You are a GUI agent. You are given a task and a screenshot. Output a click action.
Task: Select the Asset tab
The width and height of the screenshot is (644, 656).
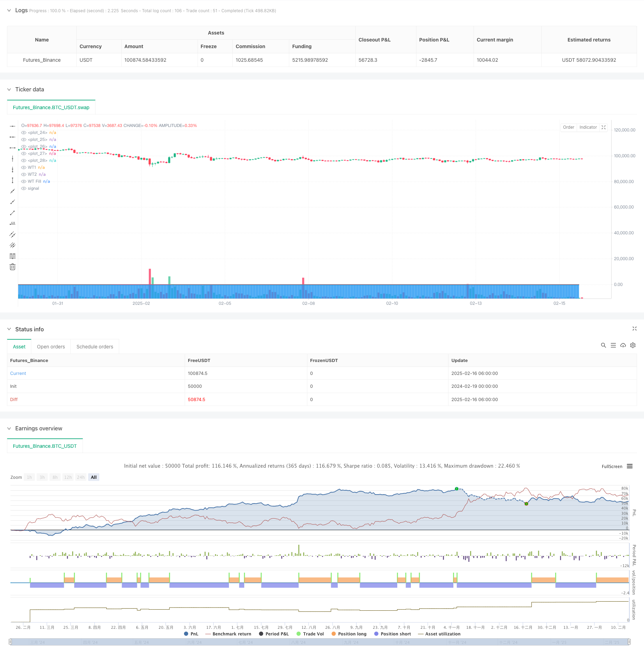coord(19,347)
